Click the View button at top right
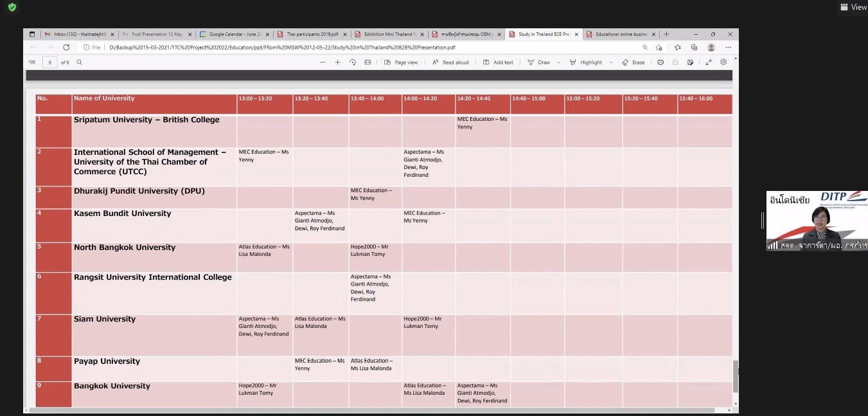 coord(853,7)
